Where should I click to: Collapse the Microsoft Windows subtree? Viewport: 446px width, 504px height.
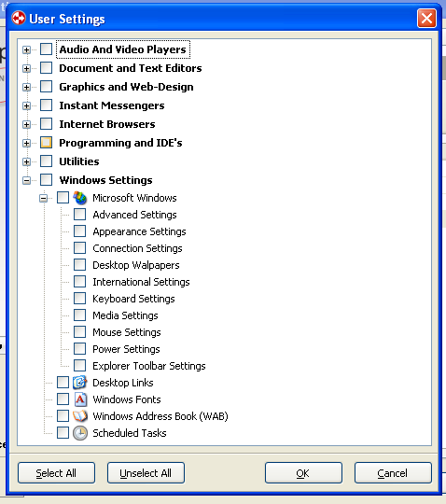pos(43,198)
